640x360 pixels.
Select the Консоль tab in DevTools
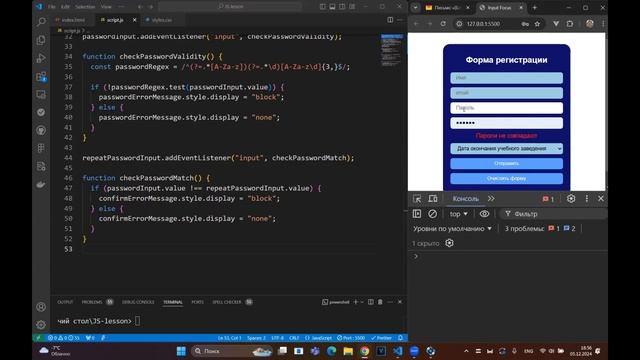pyautogui.click(x=465, y=199)
